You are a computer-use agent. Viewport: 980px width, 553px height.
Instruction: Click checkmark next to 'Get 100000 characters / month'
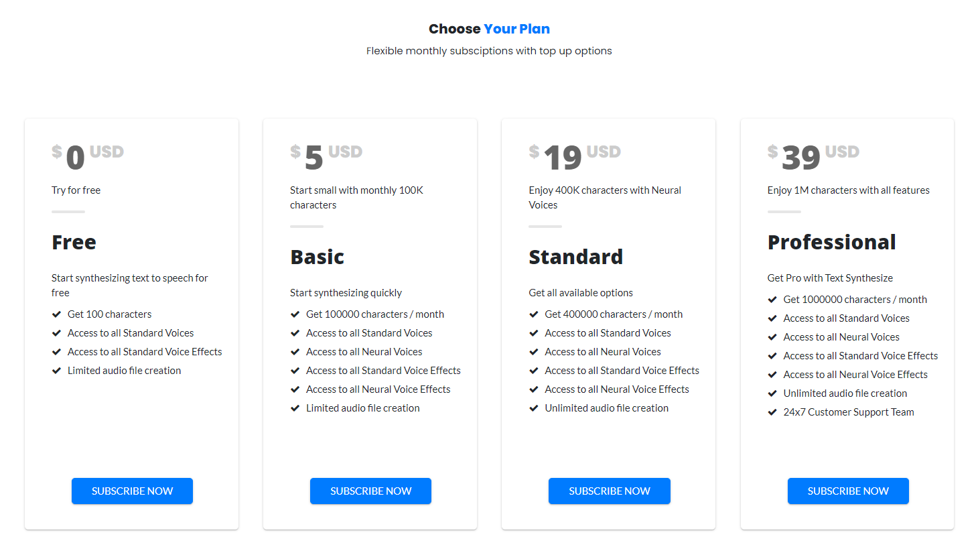coord(295,314)
